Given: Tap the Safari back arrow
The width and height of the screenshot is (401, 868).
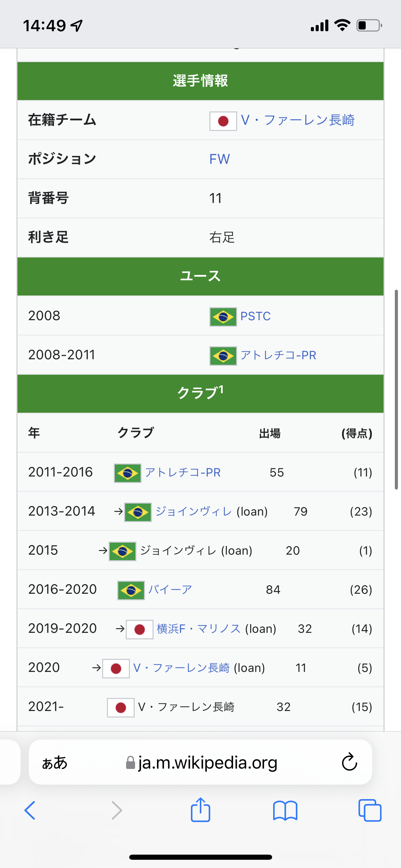Looking at the screenshot, I should pos(30,810).
